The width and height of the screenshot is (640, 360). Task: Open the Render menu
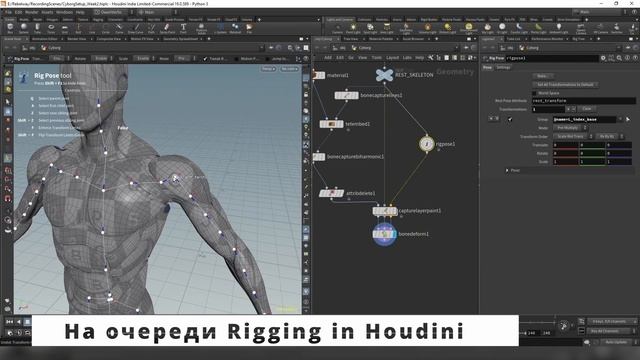click(x=31, y=12)
